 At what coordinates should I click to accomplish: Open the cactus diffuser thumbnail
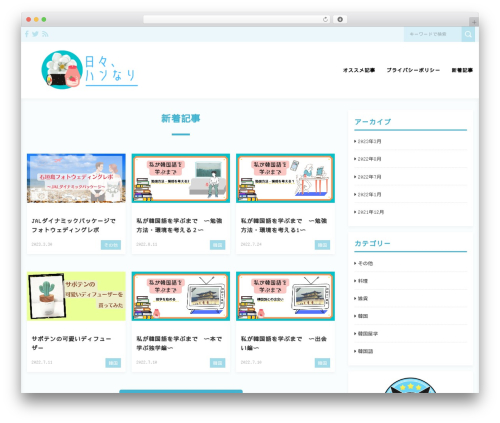(x=76, y=296)
